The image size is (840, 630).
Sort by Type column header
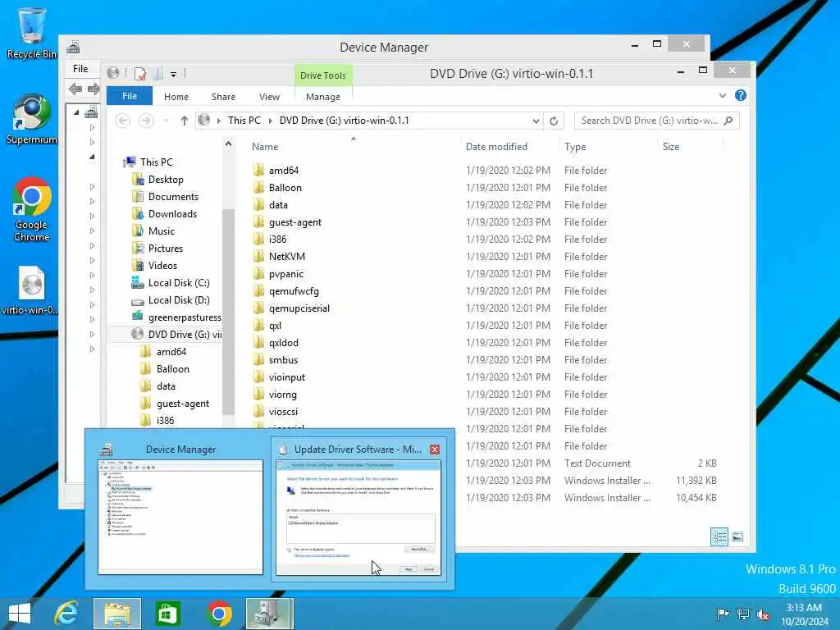click(x=575, y=147)
